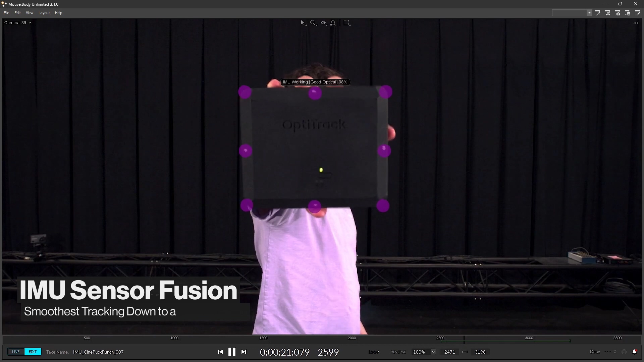The height and width of the screenshot is (362, 644).
Task: Open the Edit menu
Action: [17, 13]
